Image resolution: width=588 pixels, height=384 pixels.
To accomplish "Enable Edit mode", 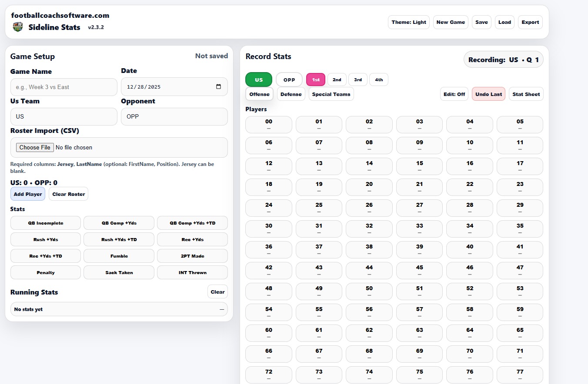I will click(x=454, y=94).
